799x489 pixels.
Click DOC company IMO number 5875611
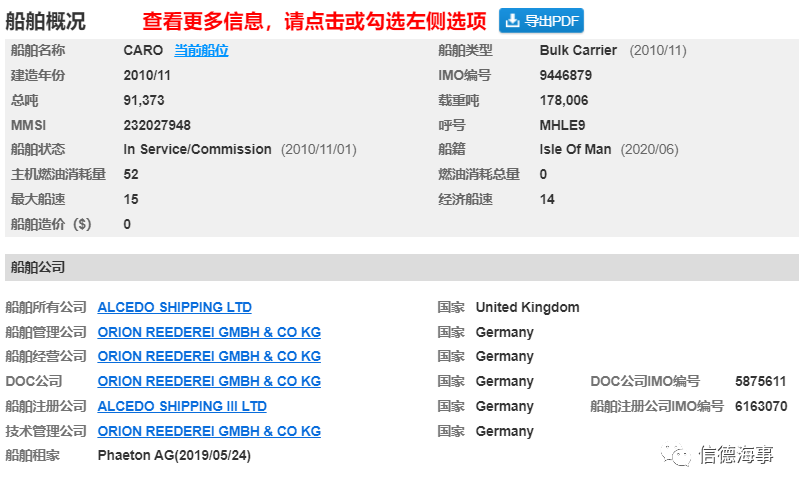click(760, 381)
